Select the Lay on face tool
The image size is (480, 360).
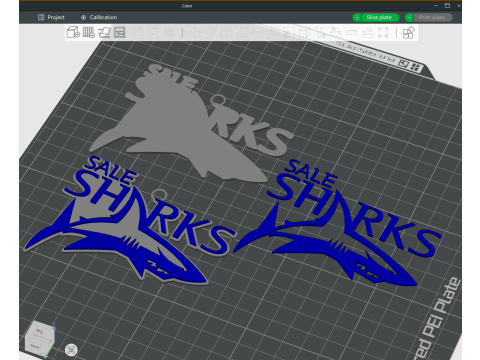coord(242,32)
